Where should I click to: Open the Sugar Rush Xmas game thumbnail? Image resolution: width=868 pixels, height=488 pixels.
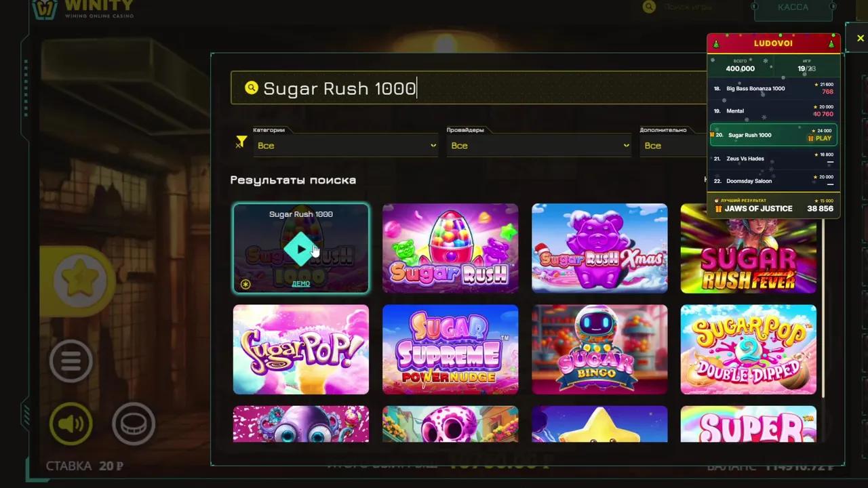(599, 248)
